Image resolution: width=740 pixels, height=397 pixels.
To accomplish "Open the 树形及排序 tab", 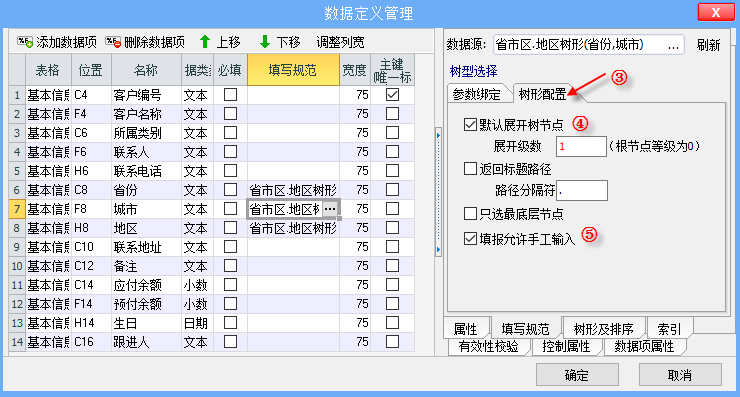I will point(603,329).
